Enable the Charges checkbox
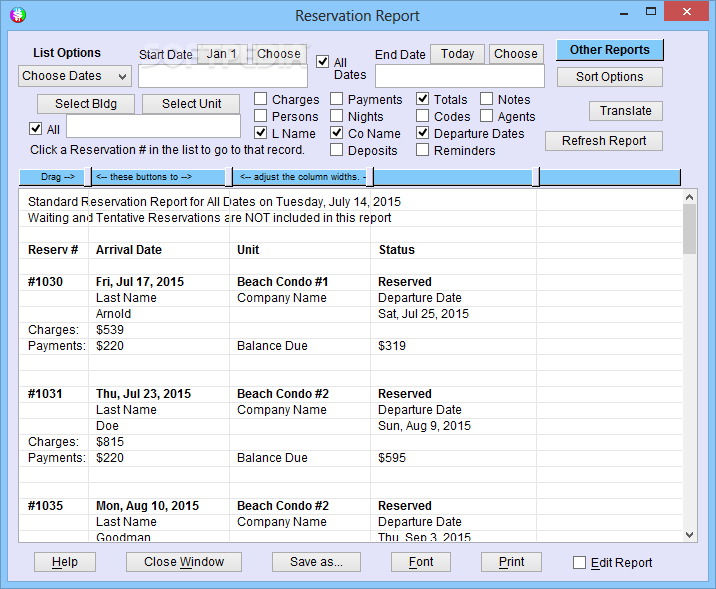The image size is (716, 589). pyautogui.click(x=260, y=99)
